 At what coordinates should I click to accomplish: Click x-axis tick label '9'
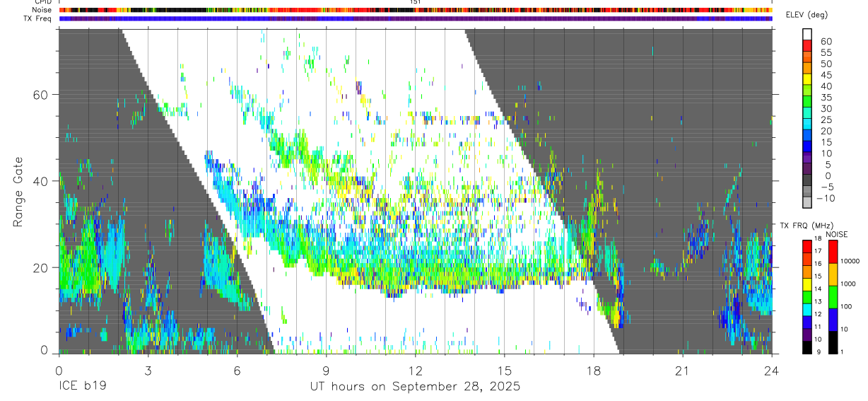(x=326, y=371)
